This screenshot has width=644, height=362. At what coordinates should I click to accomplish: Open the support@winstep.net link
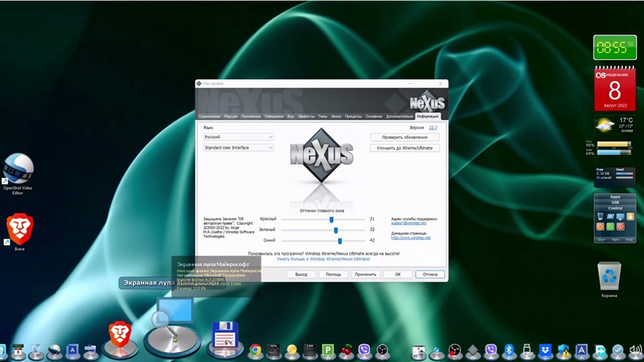(409, 223)
